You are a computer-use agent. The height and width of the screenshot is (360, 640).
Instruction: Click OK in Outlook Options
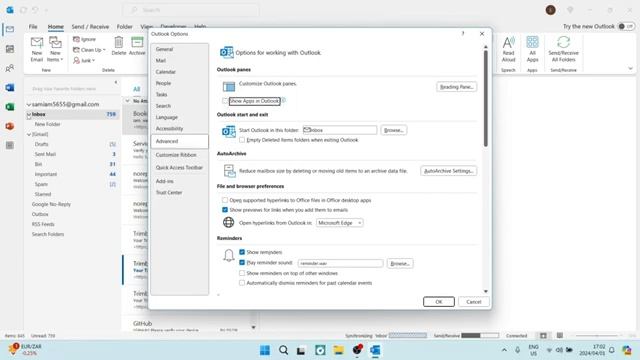[439, 302]
